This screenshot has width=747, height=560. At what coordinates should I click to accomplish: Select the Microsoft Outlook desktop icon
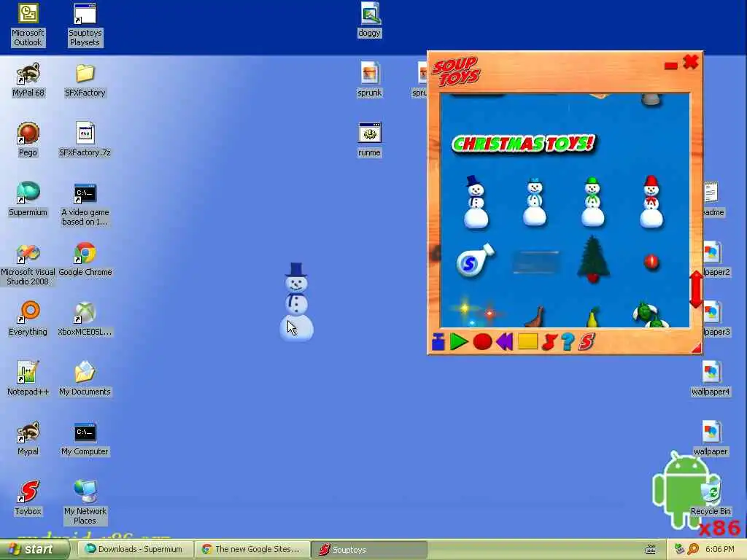pyautogui.click(x=28, y=25)
